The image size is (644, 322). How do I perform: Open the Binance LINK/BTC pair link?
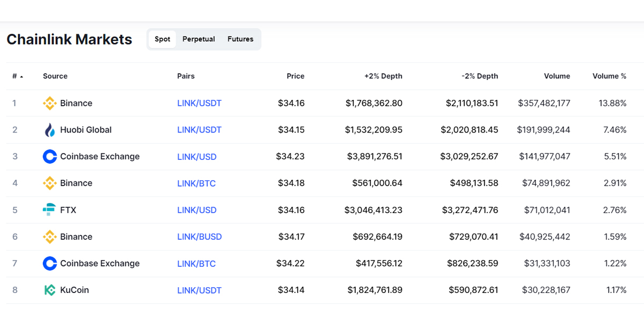[x=196, y=183]
